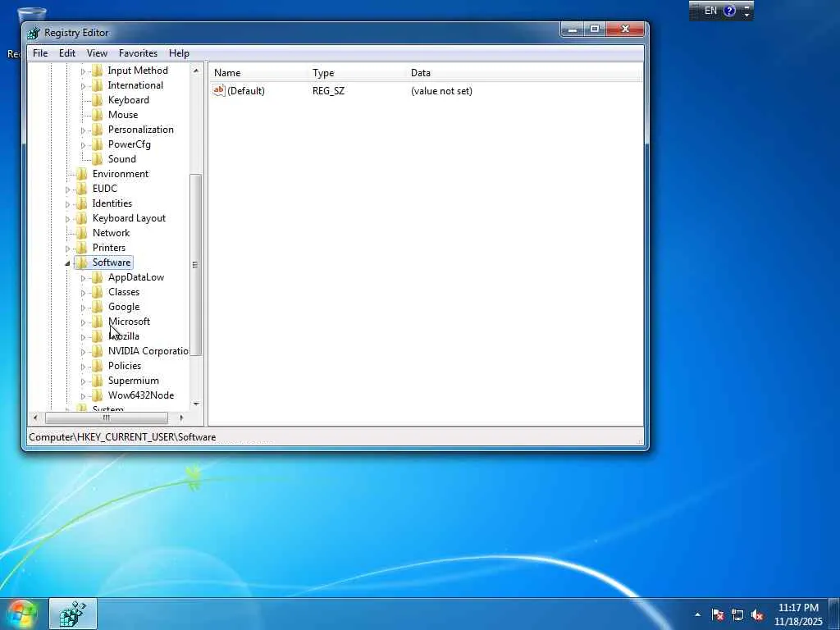Click the EUDC folder icon
This screenshot has width=840, height=630.
81,189
